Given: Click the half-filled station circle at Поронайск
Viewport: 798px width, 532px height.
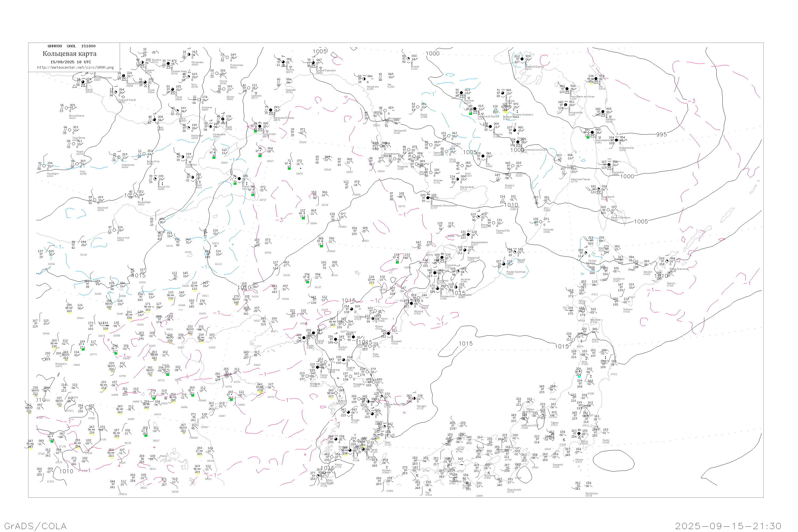Looking at the screenshot, I should pyautogui.click(x=609, y=165).
